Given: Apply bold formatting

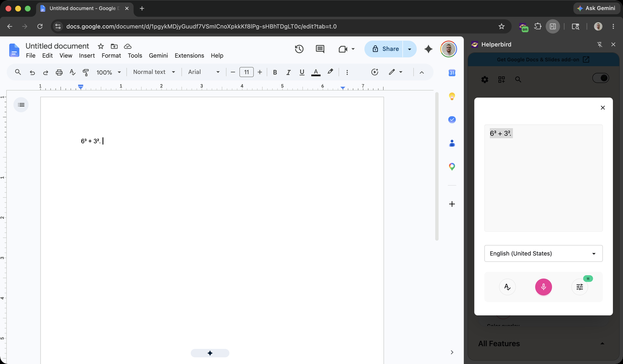Looking at the screenshot, I should tap(275, 72).
